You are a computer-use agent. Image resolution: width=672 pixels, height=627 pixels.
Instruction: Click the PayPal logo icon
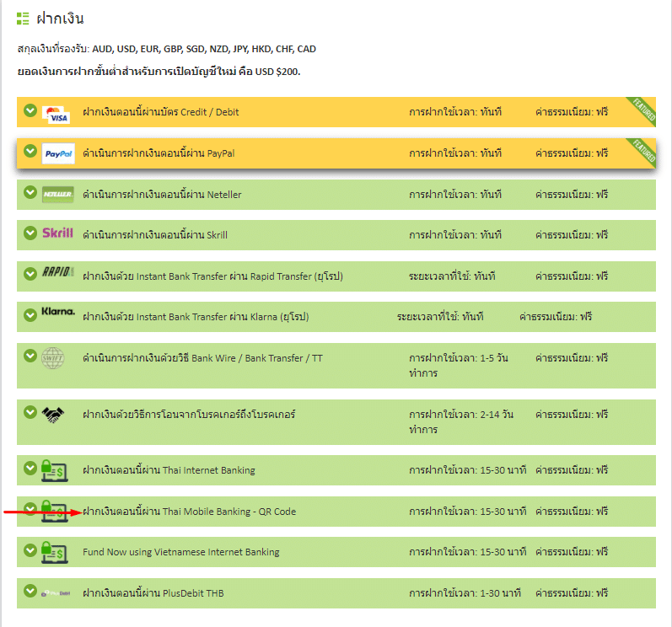point(58,153)
